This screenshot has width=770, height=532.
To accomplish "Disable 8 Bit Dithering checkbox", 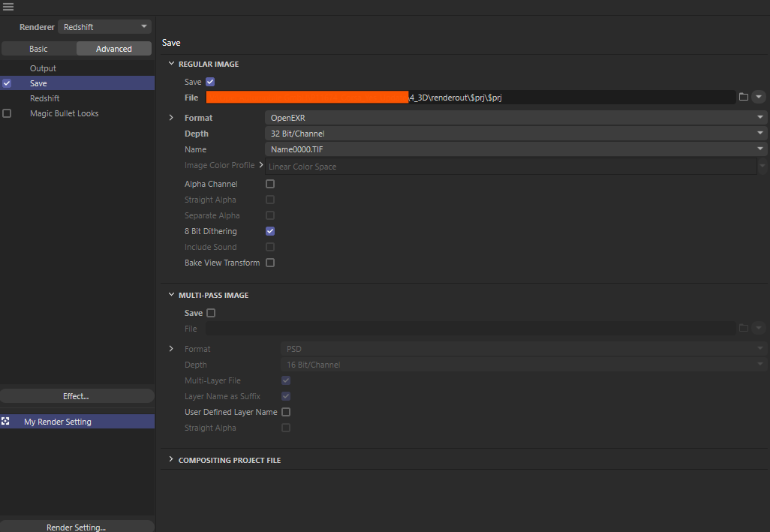I will [x=270, y=231].
